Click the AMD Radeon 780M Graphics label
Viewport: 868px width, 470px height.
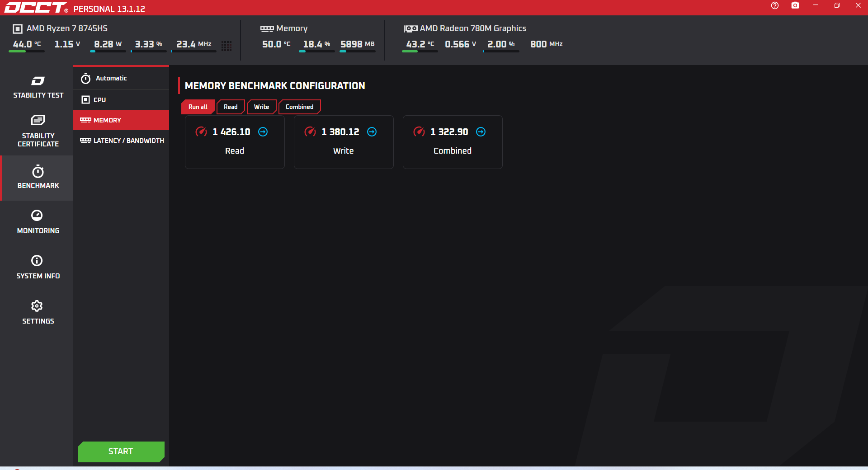(473, 28)
